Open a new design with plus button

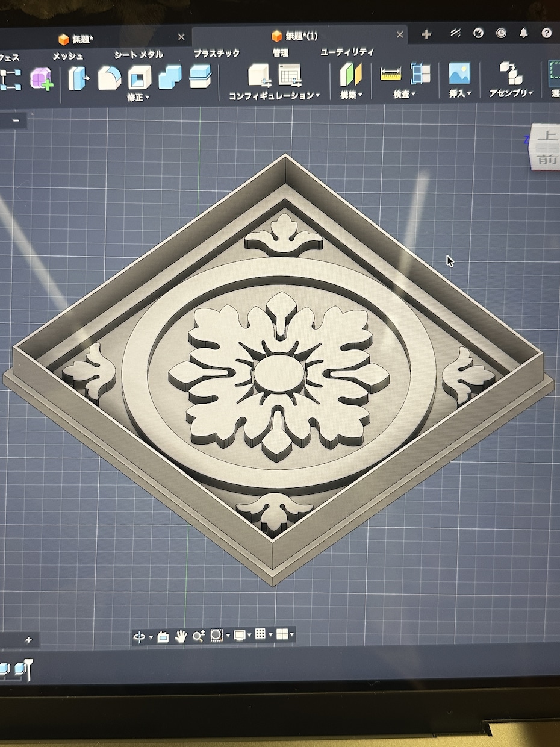click(x=426, y=34)
